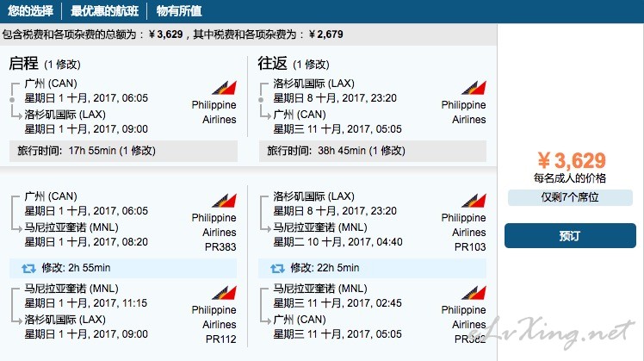Click transfer arrows icon beside 22h 5min
644x361 pixels.
click(277, 269)
